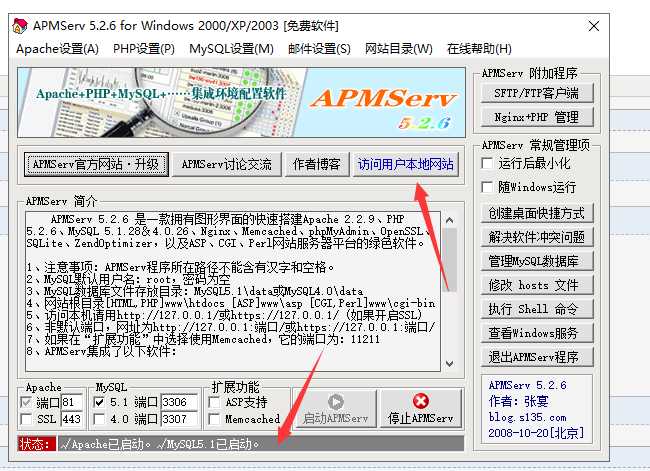Click the intro text scrollbar down arrow
The image size is (650, 471).
coord(450,364)
